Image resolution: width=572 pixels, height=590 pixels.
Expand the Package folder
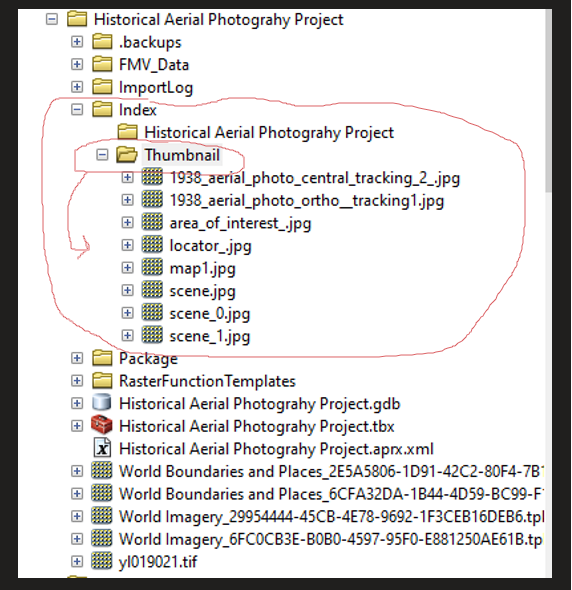[77, 358]
